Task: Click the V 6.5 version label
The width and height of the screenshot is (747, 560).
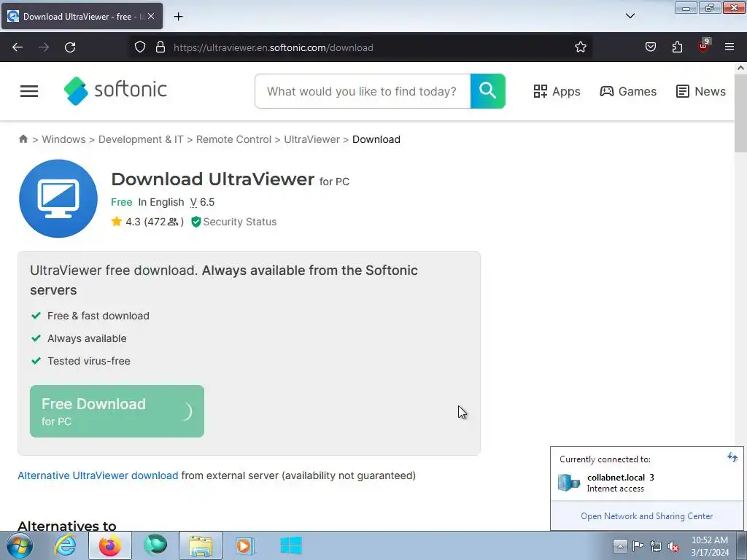Action: tap(203, 202)
